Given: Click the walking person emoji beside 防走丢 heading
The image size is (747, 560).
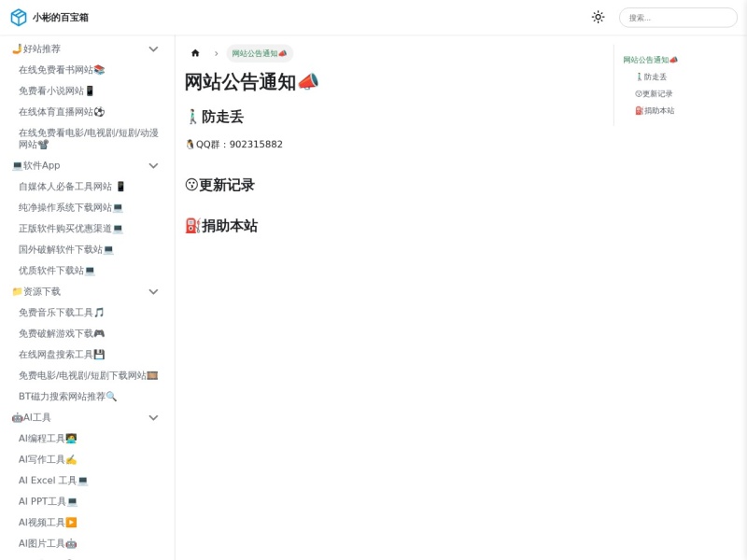Looking at the screenshot, I should coord(192,117).
